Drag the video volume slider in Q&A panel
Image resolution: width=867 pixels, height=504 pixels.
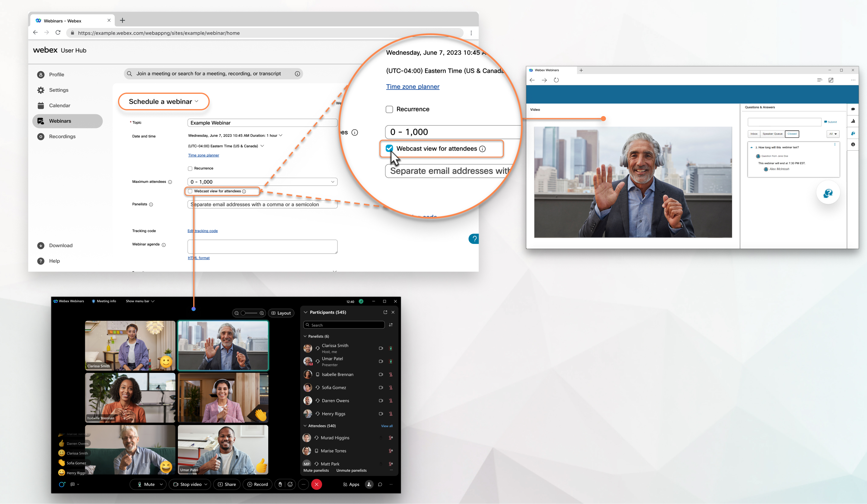(x=603, y=118)
